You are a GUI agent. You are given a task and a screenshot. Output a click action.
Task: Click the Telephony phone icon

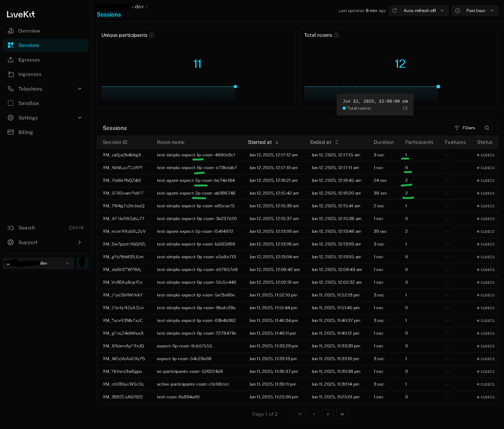coord(11,89)
